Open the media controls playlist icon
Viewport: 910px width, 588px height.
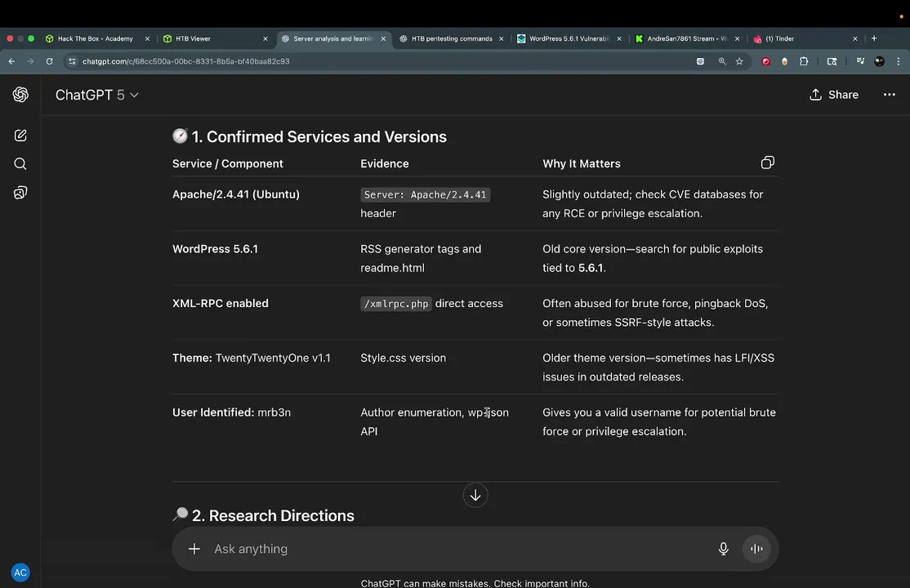(860, 61)
